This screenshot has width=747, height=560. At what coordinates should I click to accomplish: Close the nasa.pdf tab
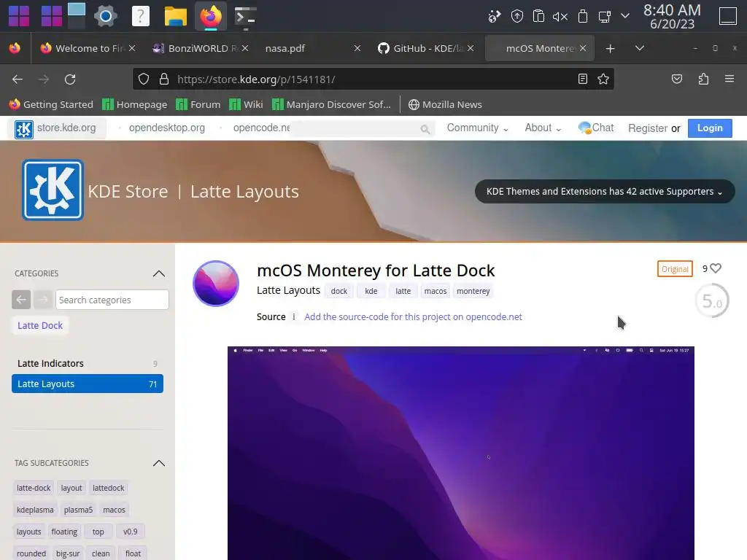[x=357, y=48]
